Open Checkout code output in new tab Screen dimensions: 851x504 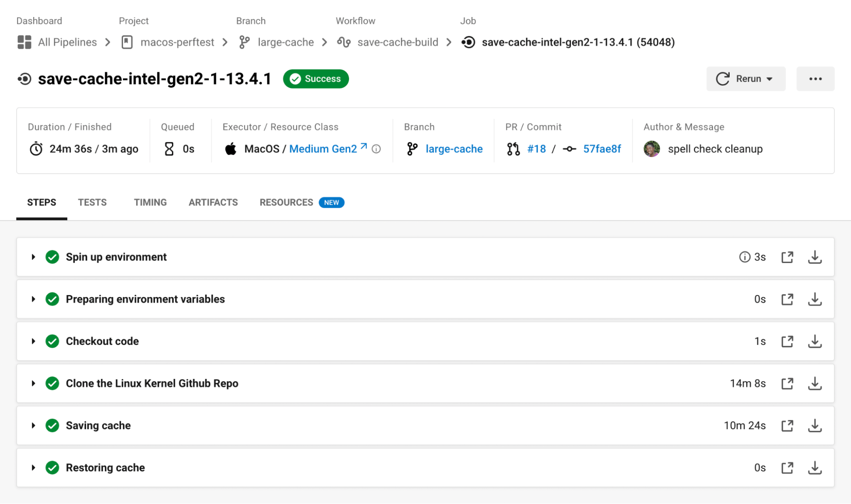point(787,341)
